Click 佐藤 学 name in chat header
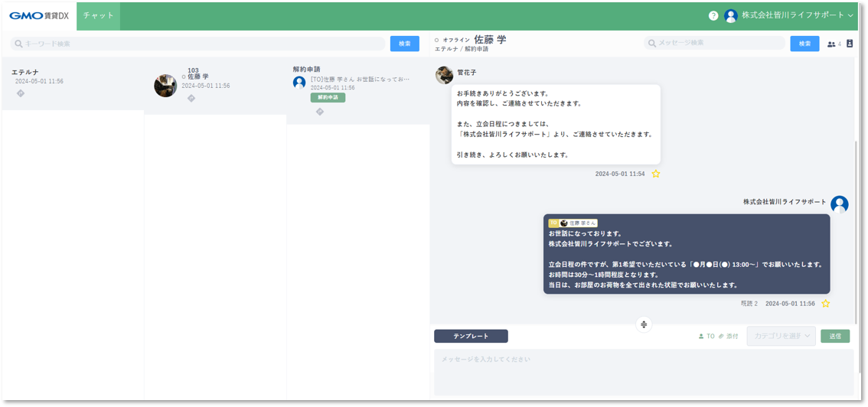868x407 pixels. [490, 39]
